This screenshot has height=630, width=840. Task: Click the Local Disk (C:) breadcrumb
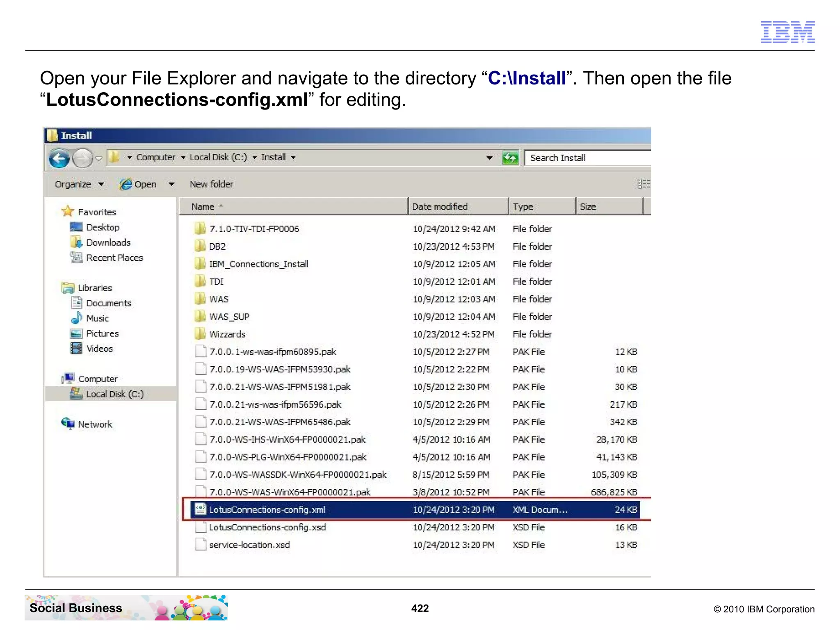[x=218, y=157]
